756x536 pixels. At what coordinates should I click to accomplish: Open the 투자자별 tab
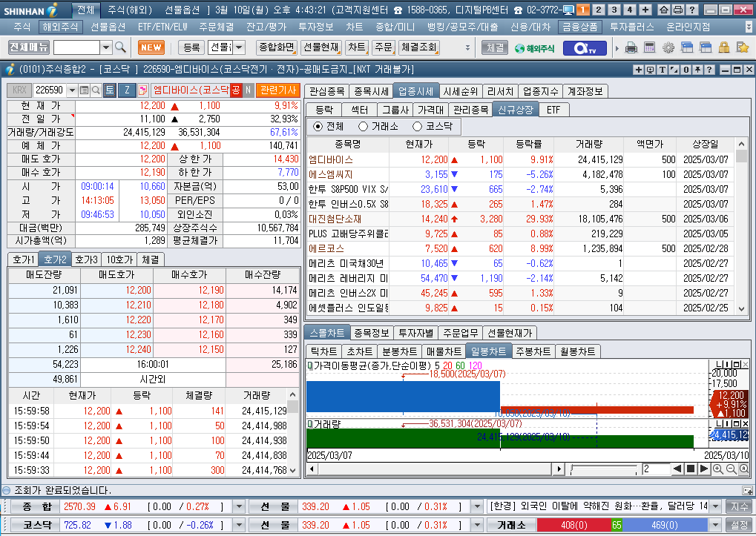pos(416,333)
